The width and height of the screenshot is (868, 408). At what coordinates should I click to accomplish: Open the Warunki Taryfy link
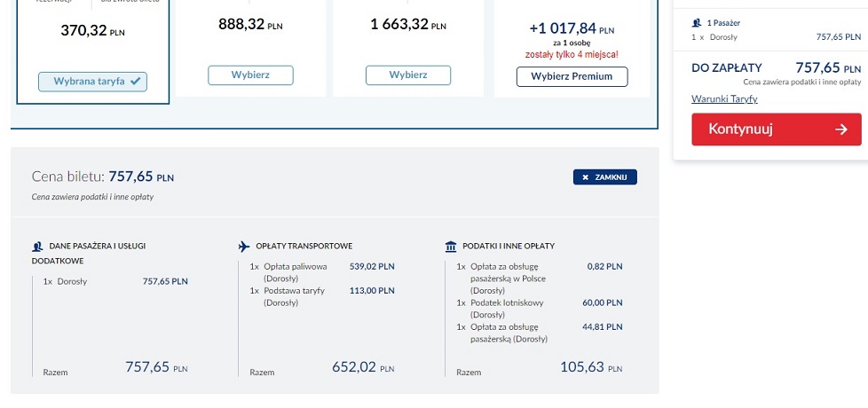point(724,99)
